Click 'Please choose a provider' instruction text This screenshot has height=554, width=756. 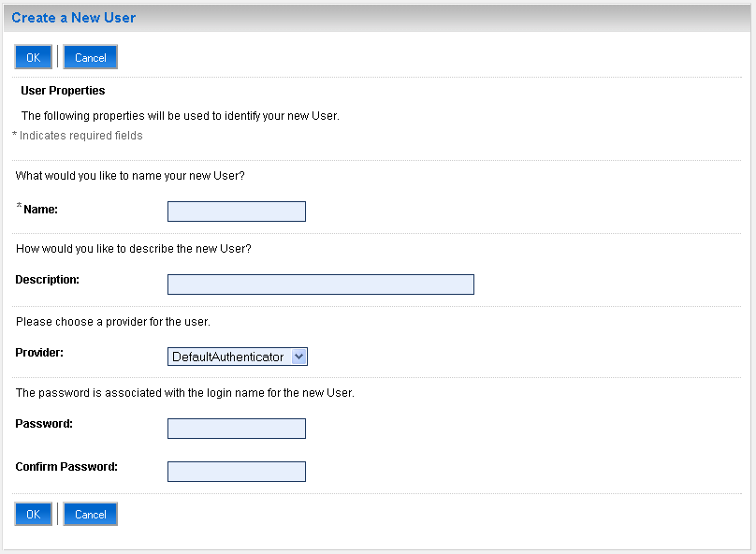[x=112, y=322]
